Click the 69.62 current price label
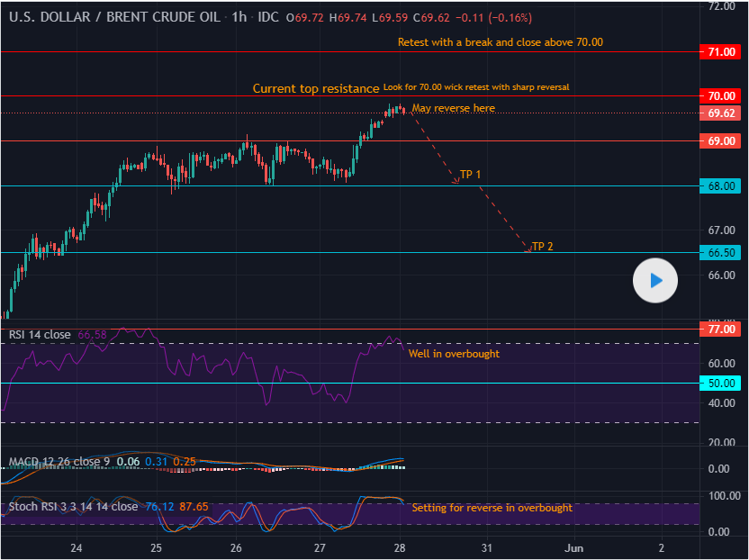 (x=720, y=113)
